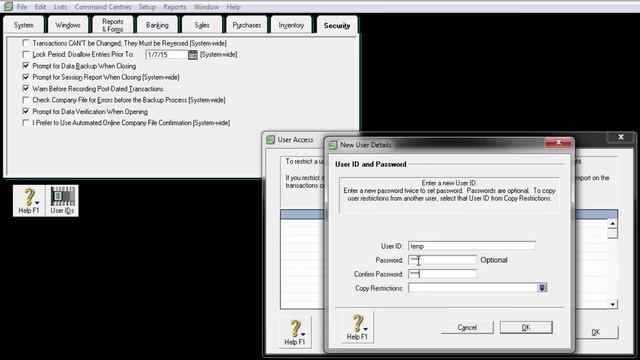Close the User Access window
The height and width of the screenshot is (360, 640).
tap(621, 137)
